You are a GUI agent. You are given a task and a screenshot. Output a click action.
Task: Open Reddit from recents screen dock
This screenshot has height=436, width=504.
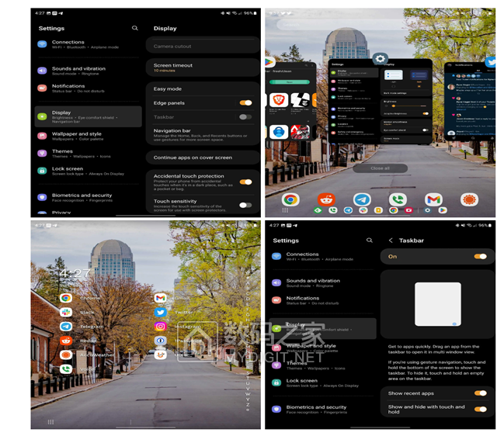click(x=326, y=199)
